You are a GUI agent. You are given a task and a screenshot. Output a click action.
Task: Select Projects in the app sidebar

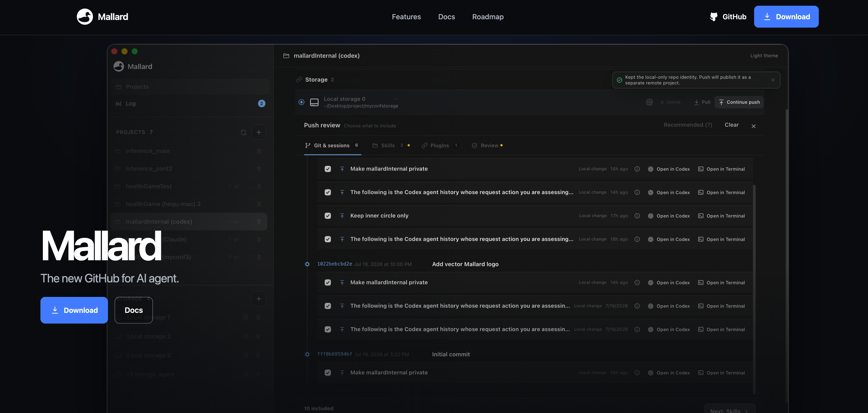[190, 87]
